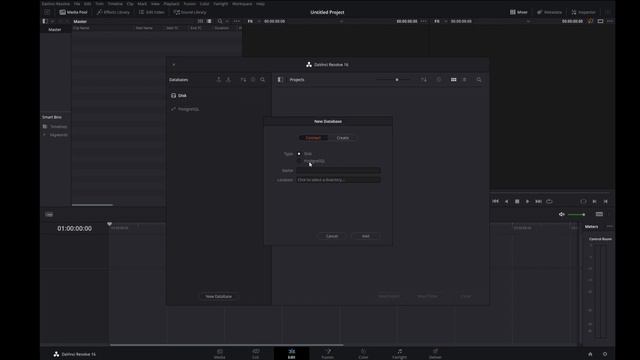The width and height of the screenshot is (640, 360).
Task: Click the database info icon
Action: (253, 80)
